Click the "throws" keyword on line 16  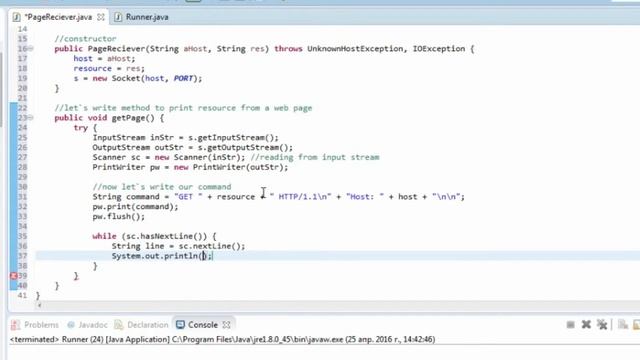coord(288,49)
